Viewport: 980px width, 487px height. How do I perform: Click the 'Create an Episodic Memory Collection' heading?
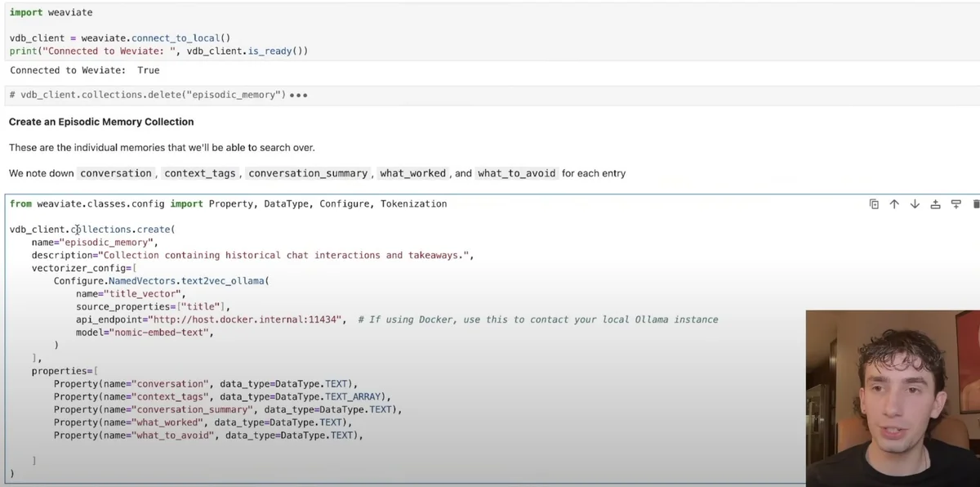pos(101,122)
